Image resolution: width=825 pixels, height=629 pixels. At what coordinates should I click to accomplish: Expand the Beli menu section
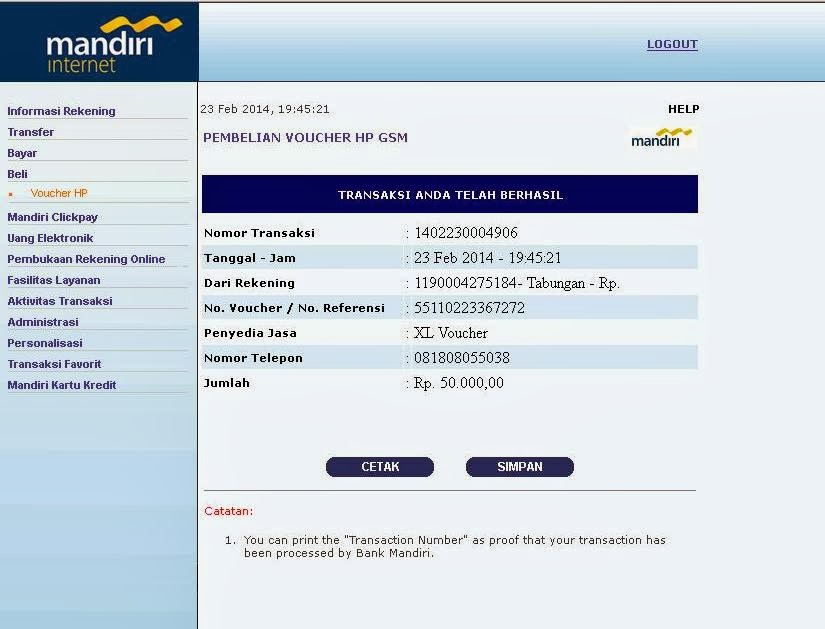coord(18,174)
